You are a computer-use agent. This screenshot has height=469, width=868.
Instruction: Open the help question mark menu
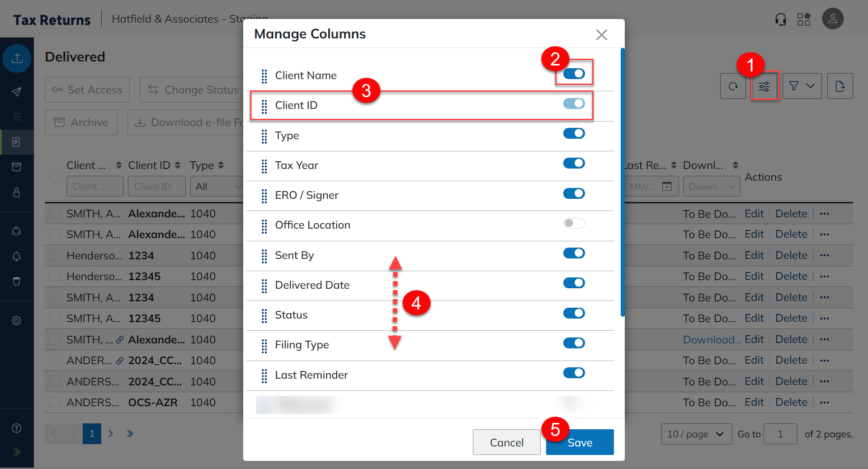pyautogui.click(x=17, y=428)
